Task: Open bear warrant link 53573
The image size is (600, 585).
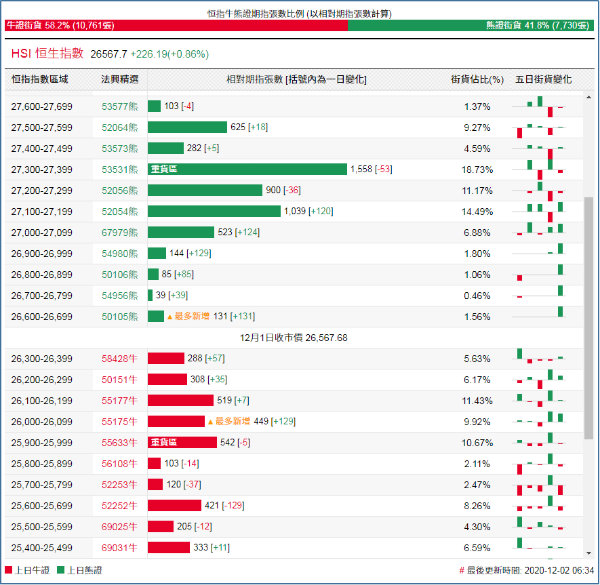Action: tap(119, 148)
